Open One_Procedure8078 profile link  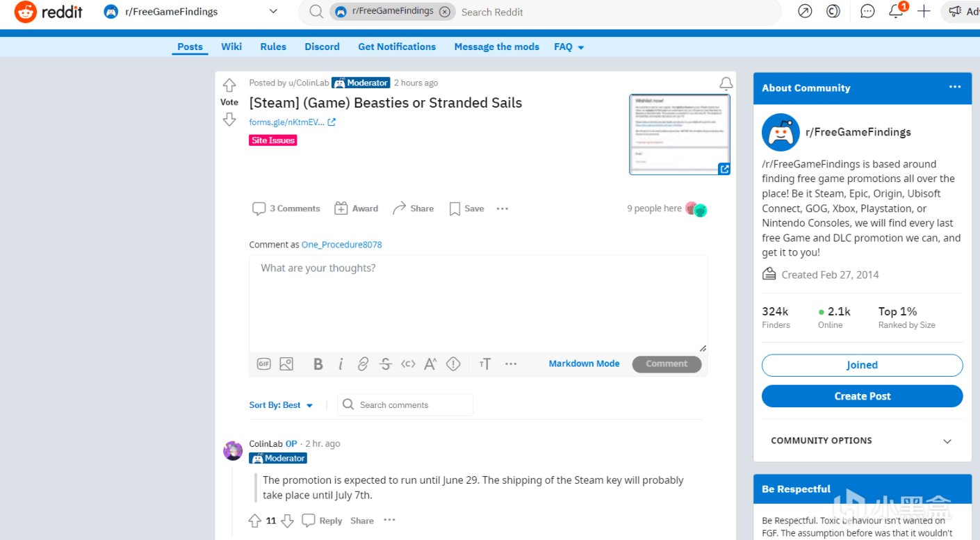click(x=341, y=245)
